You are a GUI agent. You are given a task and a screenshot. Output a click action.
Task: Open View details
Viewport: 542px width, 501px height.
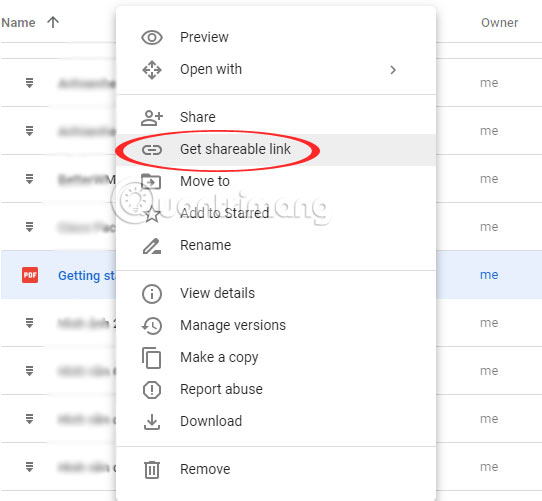(x=276, y=293)
